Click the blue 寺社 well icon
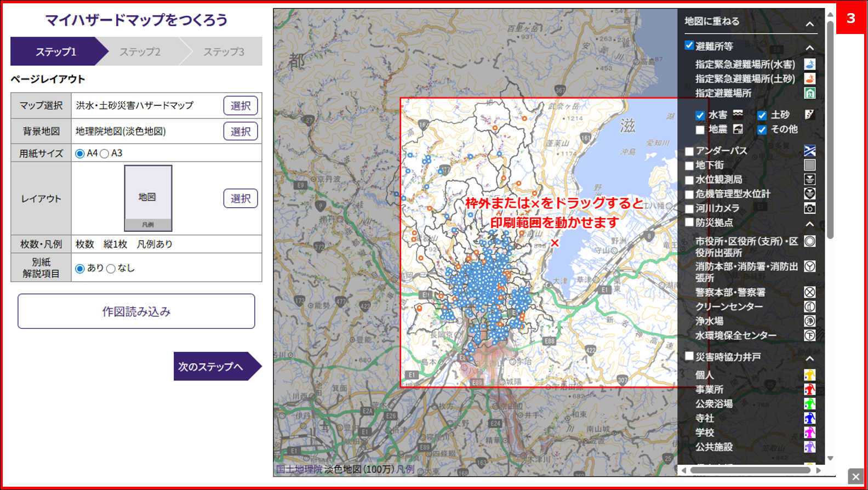 click(809, 418)
